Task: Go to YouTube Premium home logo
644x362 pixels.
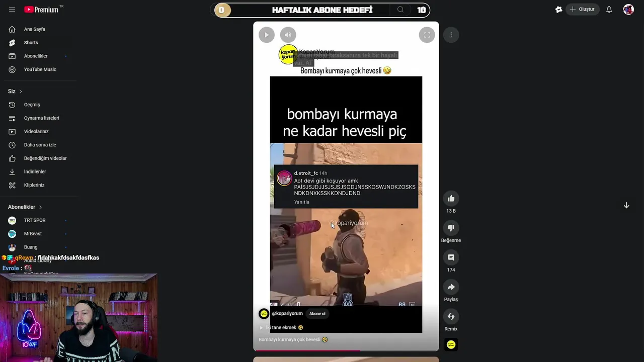Action: 41,9
